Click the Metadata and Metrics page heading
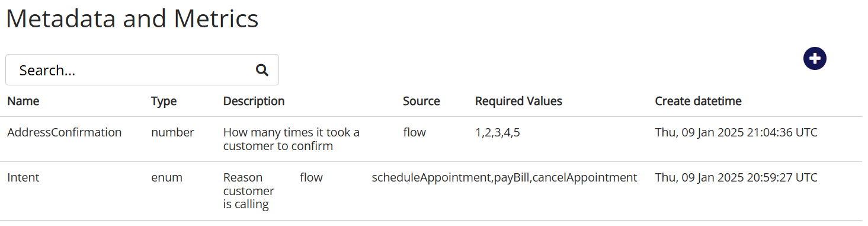Screen dimensions: 868x226 point(132,18)
